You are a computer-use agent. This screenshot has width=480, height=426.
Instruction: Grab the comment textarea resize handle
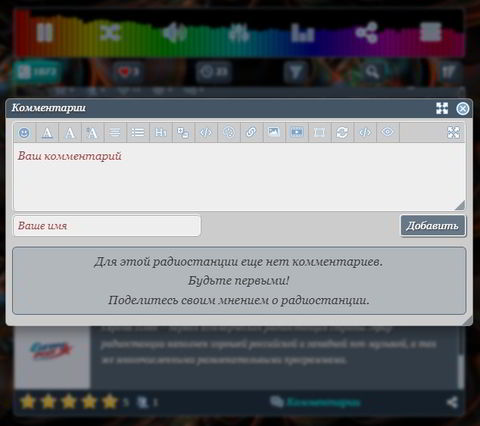460,205
